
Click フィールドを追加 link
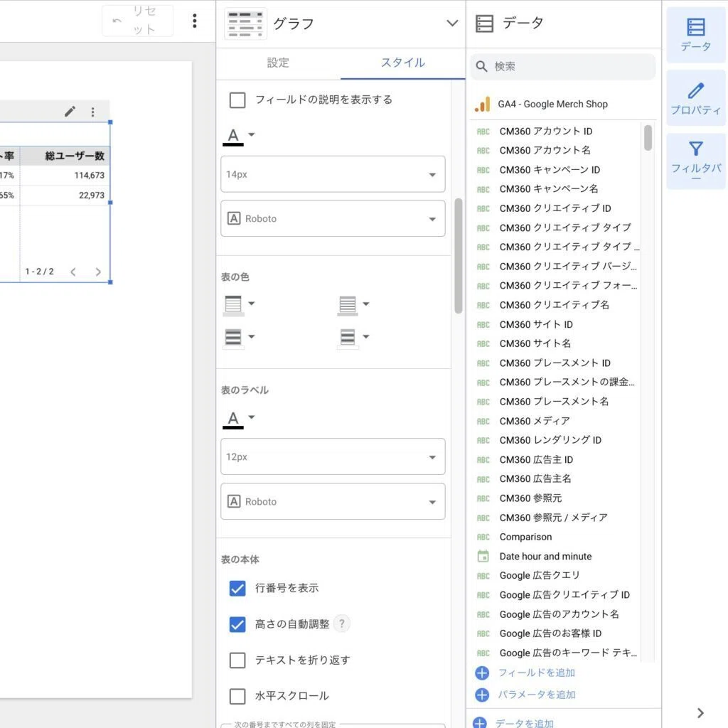point(536,673)
